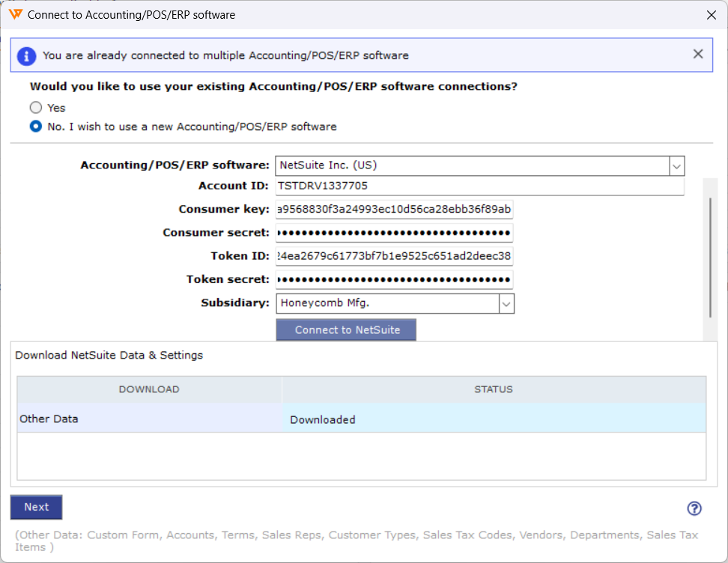Click the Downloaded status cell

494,419
